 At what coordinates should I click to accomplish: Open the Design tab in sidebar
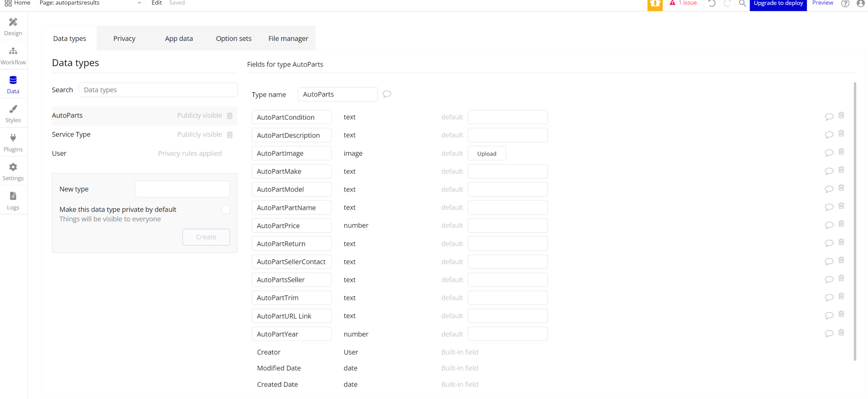pyautogui.click(x=13, y=26)
